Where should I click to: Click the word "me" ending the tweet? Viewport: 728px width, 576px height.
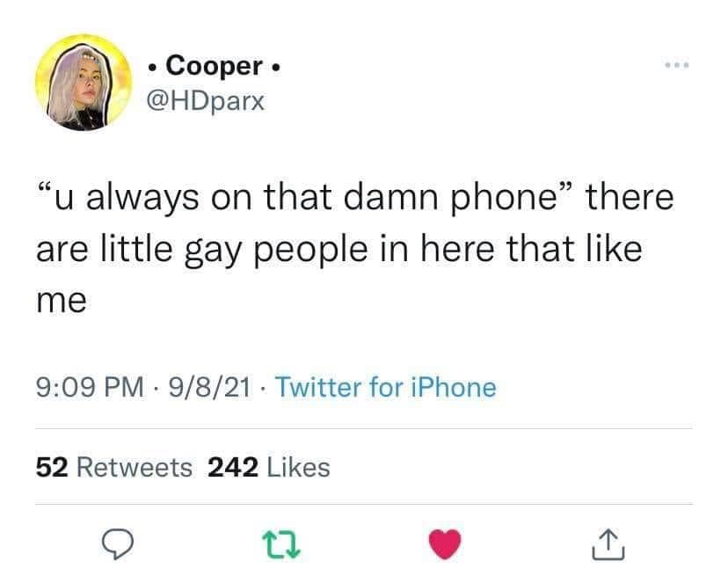(x=62, y=301)
